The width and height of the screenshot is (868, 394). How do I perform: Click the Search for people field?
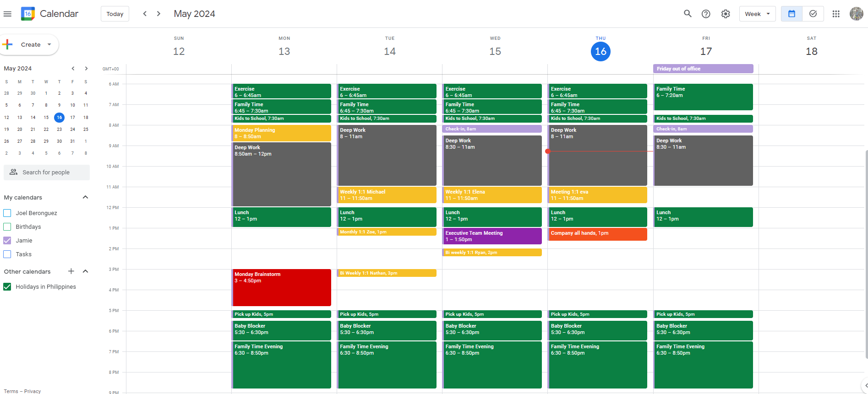[47, 173]
